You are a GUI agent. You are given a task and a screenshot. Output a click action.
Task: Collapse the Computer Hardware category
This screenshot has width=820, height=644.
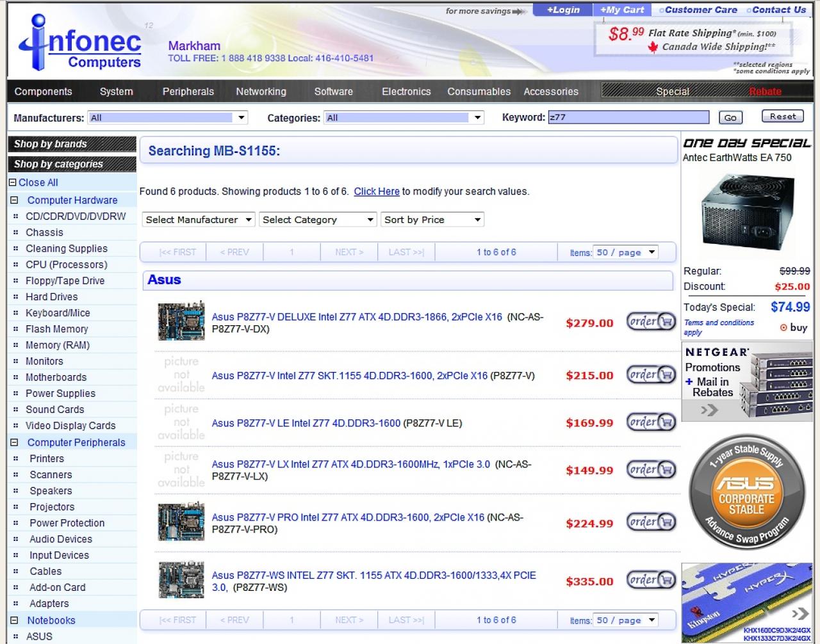[x=14, y=200]
